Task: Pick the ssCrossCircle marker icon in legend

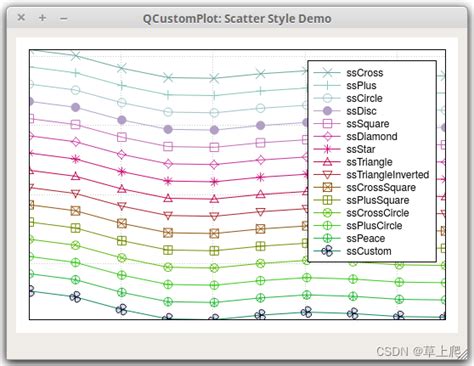Action: pyautogui.click(x=327, y=213)
